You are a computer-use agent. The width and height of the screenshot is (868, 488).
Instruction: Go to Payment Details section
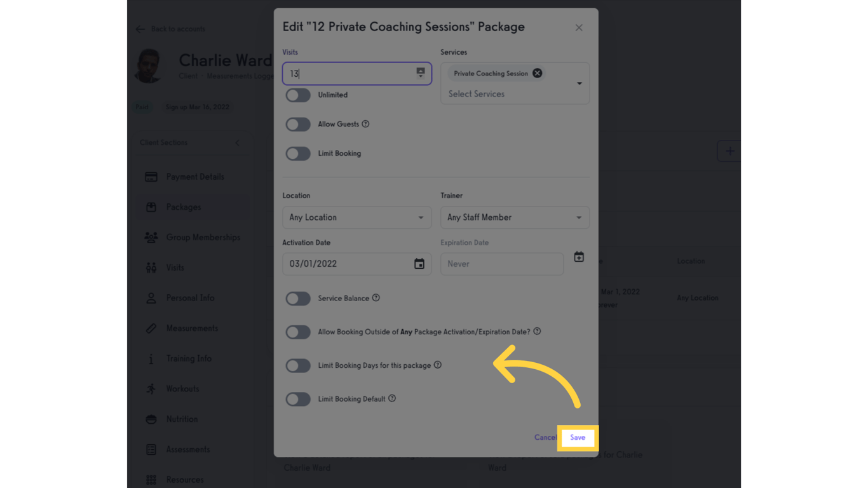tap(194, 177)
